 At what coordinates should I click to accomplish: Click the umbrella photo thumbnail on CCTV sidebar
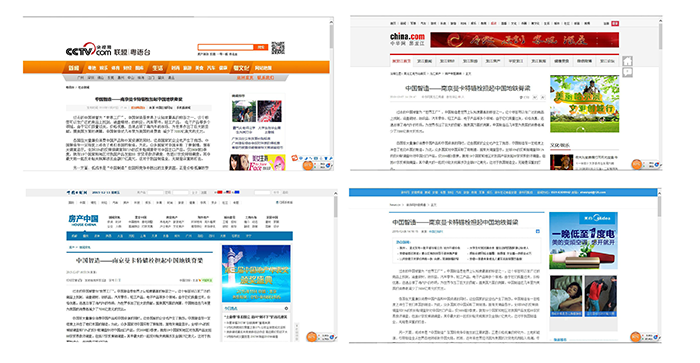click(244, 111)
